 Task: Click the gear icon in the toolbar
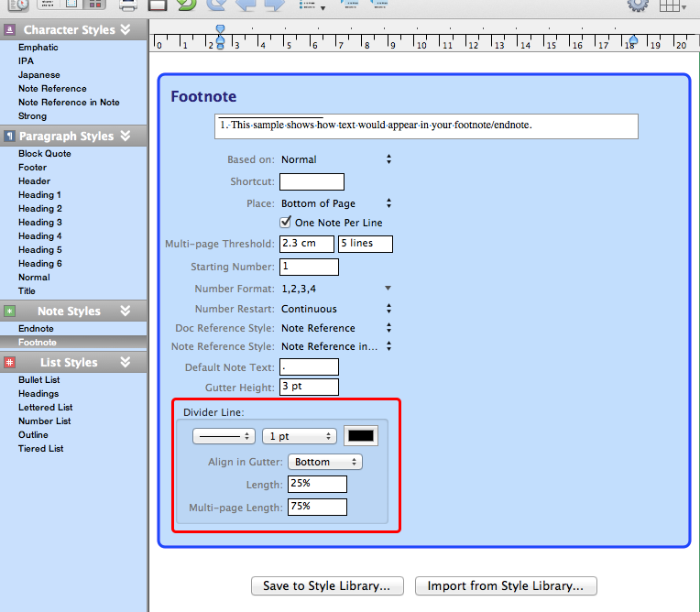[638, 5]
